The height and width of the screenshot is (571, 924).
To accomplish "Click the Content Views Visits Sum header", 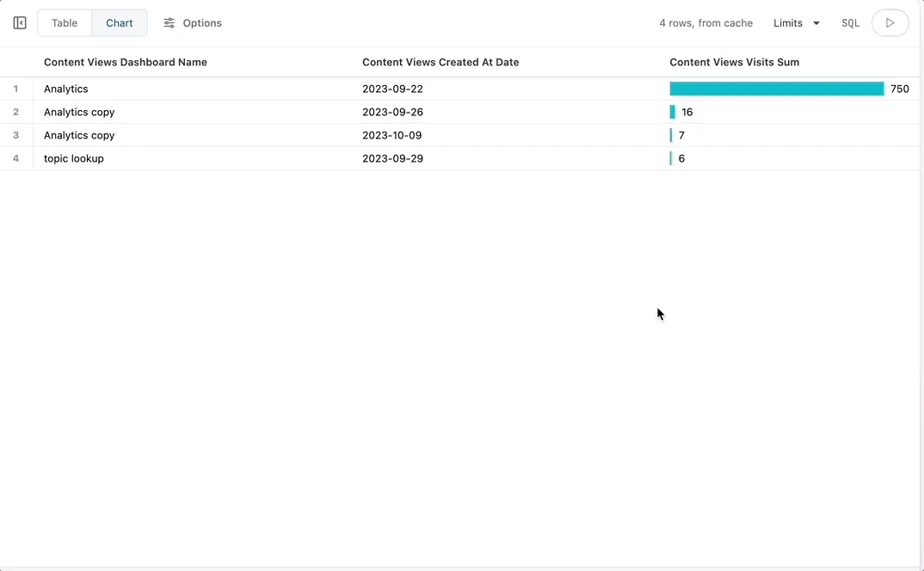I will pos(734,62).
